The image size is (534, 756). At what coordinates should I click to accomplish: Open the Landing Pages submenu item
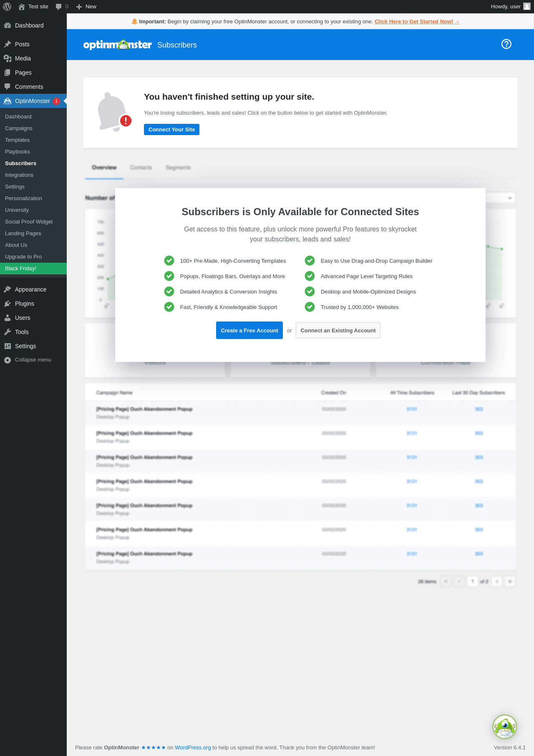click(33, 234)
